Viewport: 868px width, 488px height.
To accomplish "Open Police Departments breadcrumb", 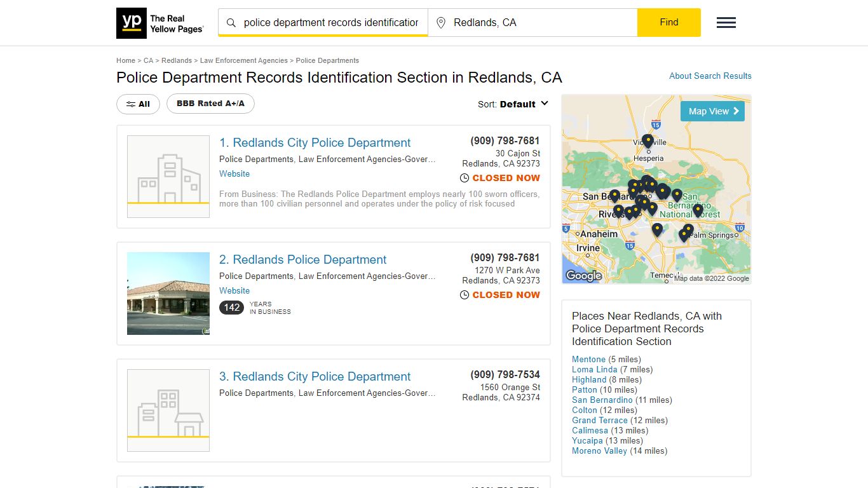I will 327,60.
